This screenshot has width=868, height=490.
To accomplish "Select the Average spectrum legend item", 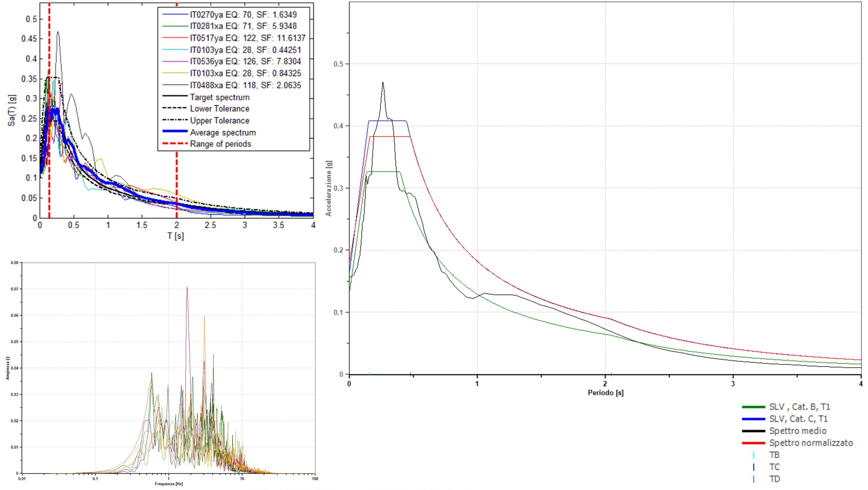I will 209,133.
